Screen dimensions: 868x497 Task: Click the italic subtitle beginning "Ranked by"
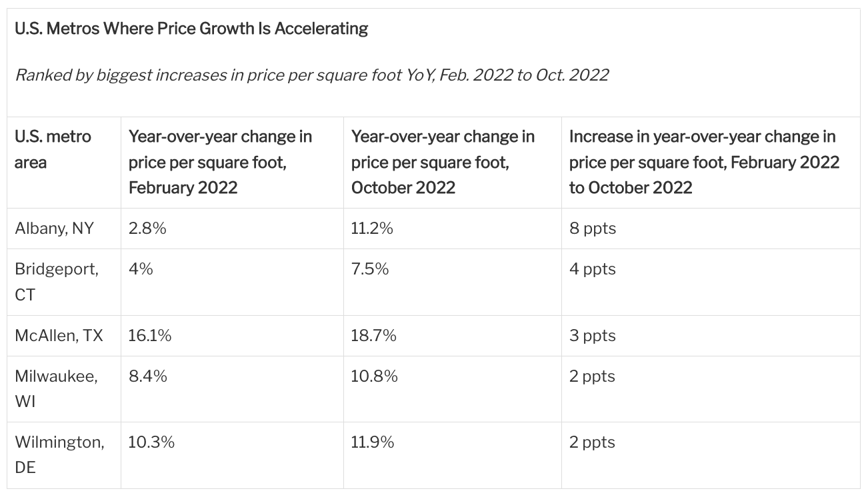(311, 75)
